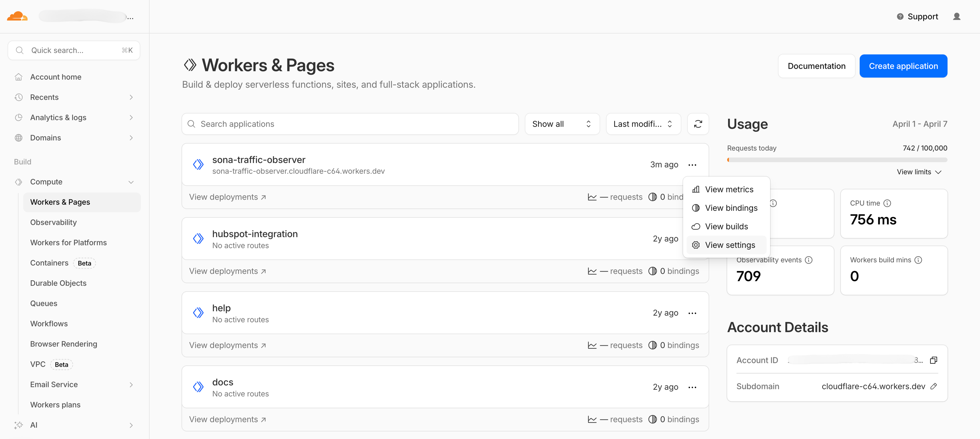This screenshot has width=980, height=439.
Task: Click the CPU time info icon
Action: [x=888, y=203]
